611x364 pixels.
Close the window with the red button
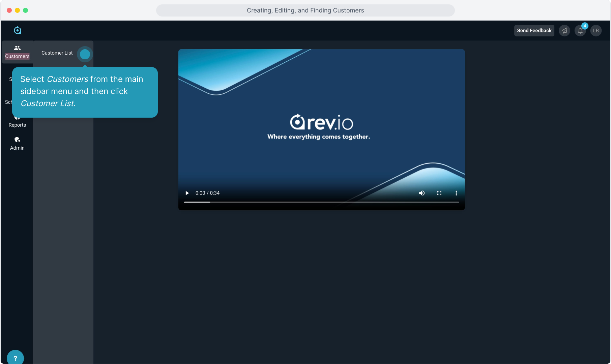(9, 10)
